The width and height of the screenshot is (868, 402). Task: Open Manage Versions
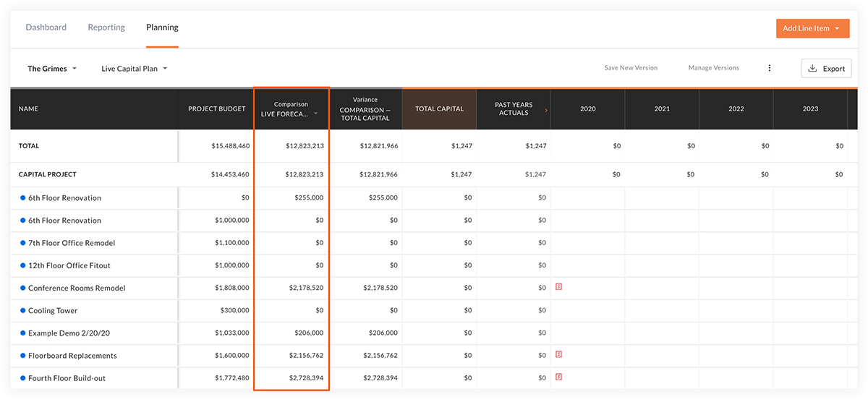click(x=714, y=68)
